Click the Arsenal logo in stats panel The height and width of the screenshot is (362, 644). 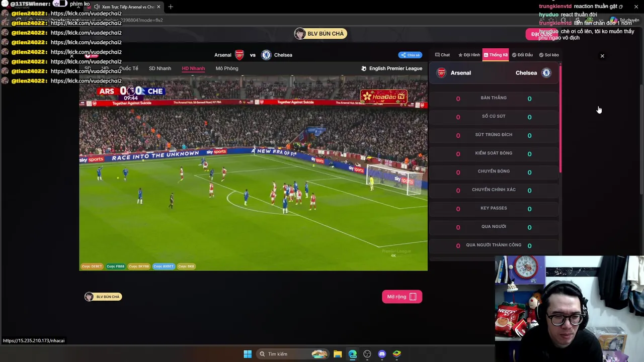pyautogui.click(x=441, y=73)
